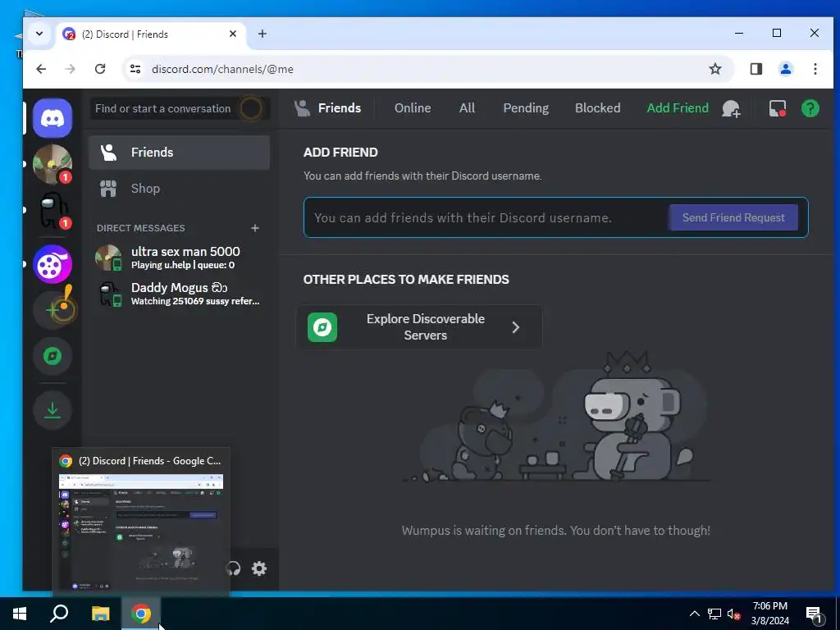
Task: Toggle deafen headphones icon
Action: (234, 568)
